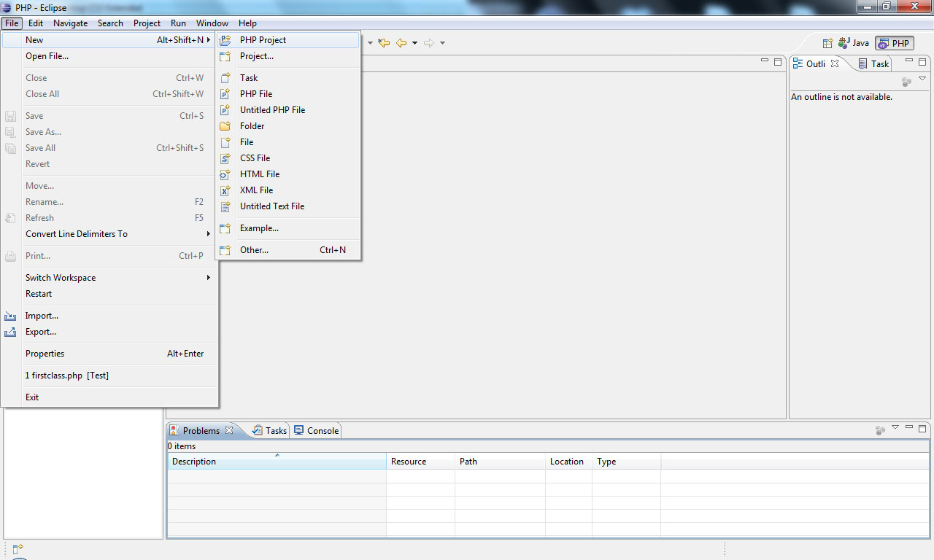Click the '0 items' text in Problems
The height and width of the screenshot is (560, 934).
[182, 446]
